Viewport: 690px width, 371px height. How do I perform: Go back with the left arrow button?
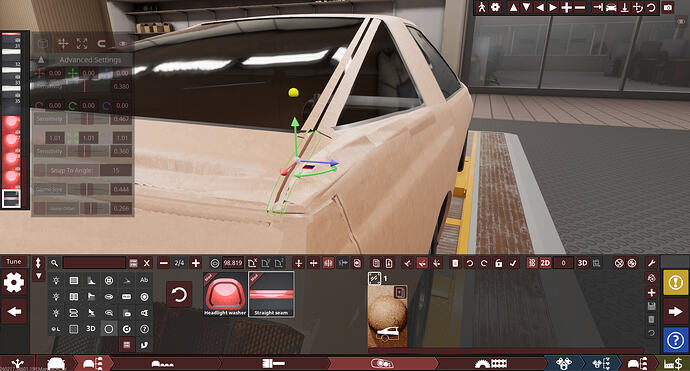pos(14,312)
